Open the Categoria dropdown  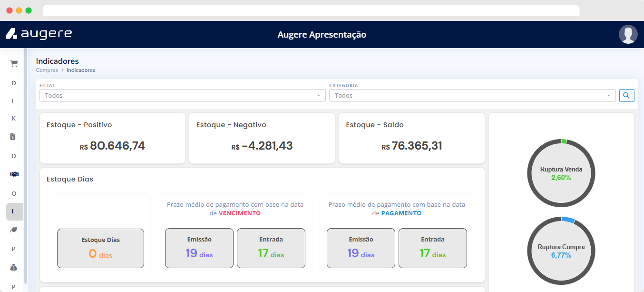pos(472,96)
